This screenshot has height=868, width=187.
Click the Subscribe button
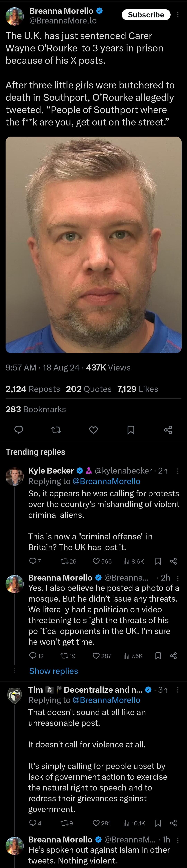(x=146, y=15)
